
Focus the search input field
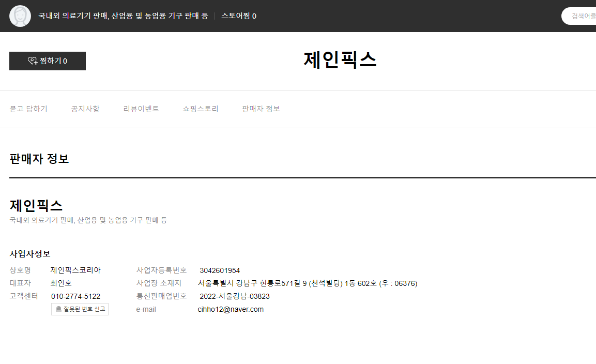click(x=582, y=16)
